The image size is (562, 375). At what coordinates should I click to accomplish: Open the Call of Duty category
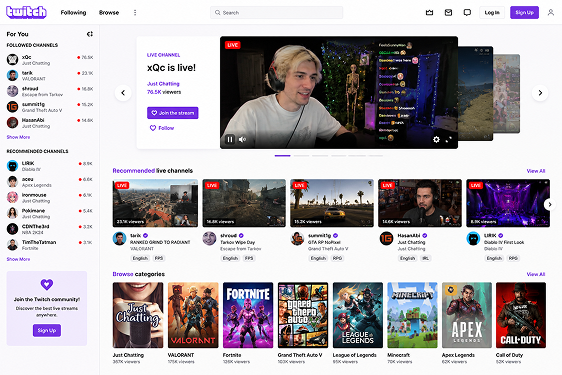[521, 315]
